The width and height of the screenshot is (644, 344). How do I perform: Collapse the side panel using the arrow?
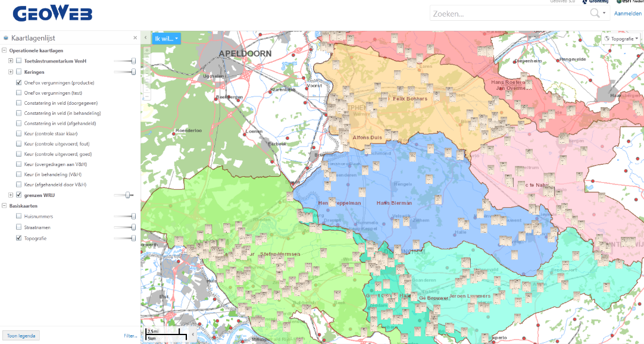coord(146,38)
